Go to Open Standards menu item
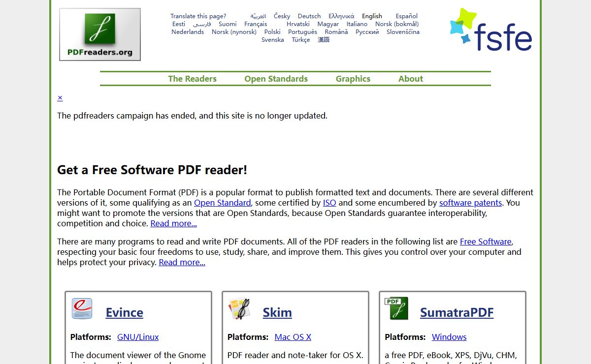Image resolution: width=591 pixels, height=364 pixels. tap(276, 79)
